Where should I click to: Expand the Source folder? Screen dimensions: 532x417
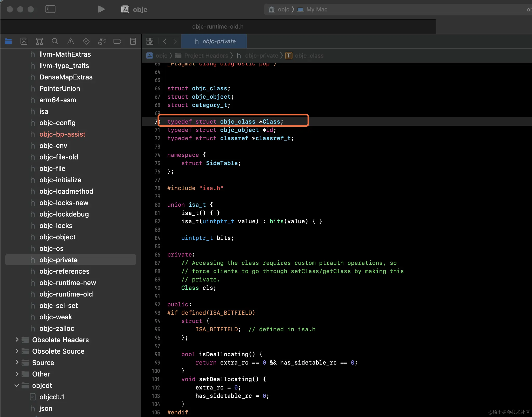17,362
